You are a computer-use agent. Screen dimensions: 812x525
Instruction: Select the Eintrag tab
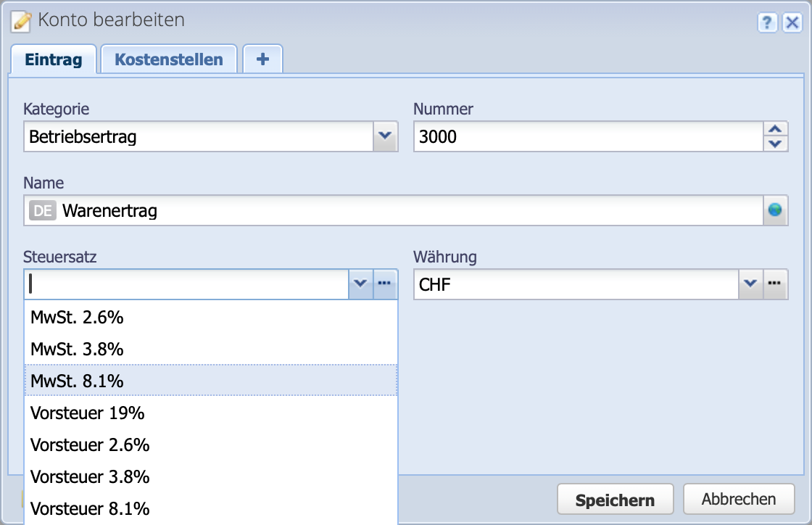tap(54, 60)
